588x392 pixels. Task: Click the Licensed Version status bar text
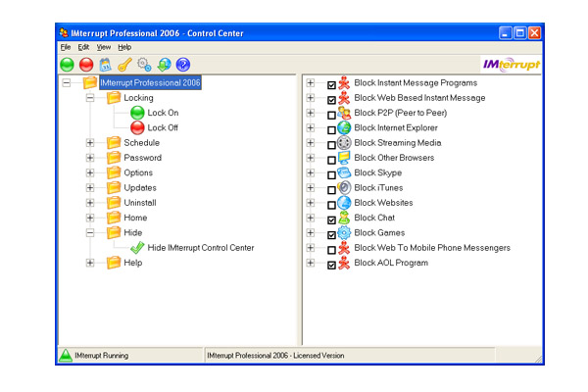click(275, 355)
